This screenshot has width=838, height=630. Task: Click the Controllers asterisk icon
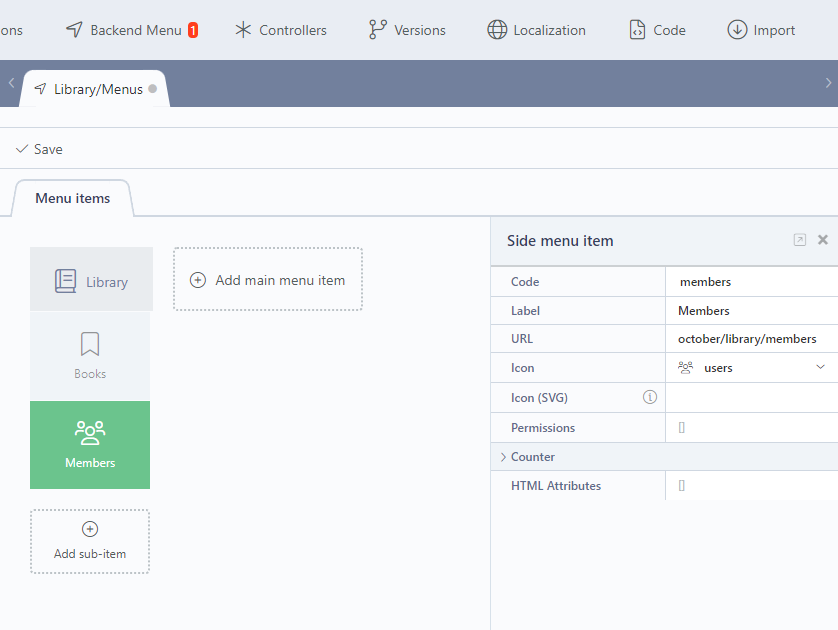coord(243,30)
